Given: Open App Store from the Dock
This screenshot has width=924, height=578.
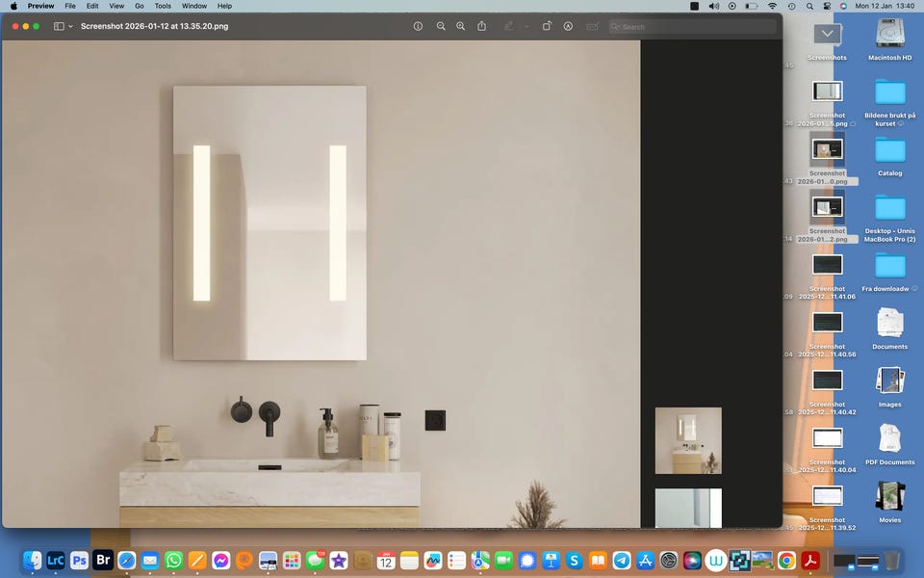Looking at the screenshot, I should [645, 561].
